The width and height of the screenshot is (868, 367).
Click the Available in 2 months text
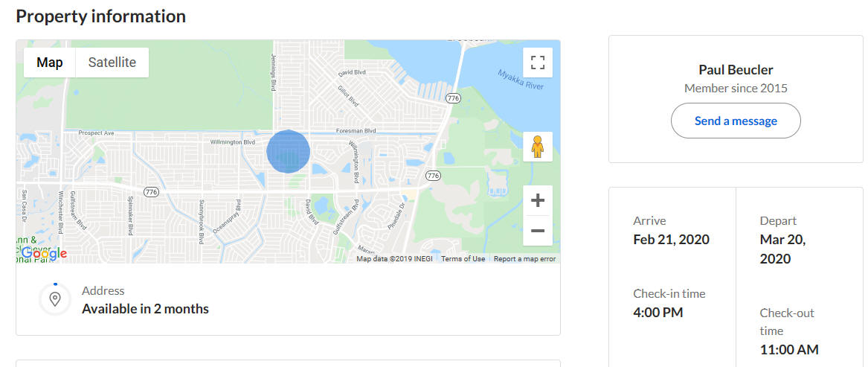coord(145,308)
